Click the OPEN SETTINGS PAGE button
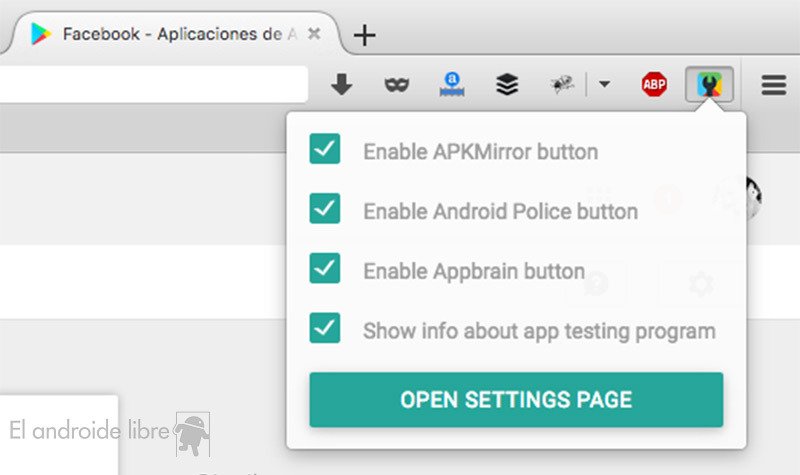Image resolution: width=800 pixels, height=475 pixels. [516, 400]
